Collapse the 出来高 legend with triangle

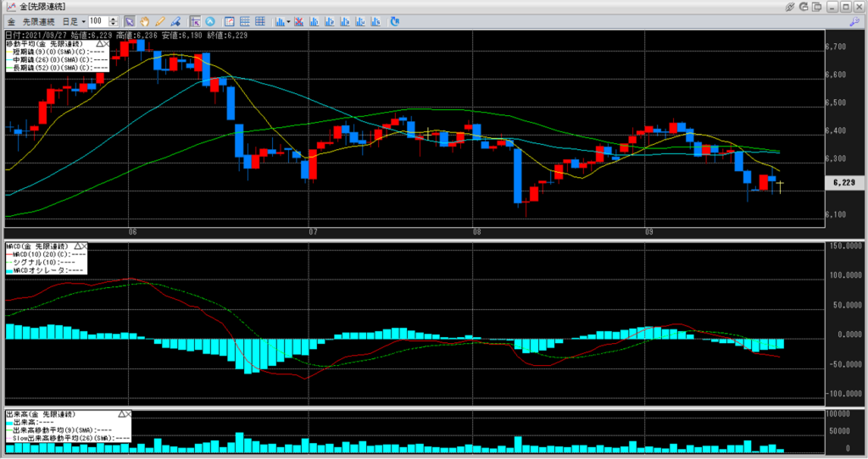pyautogui.click(x=121, y=414)
